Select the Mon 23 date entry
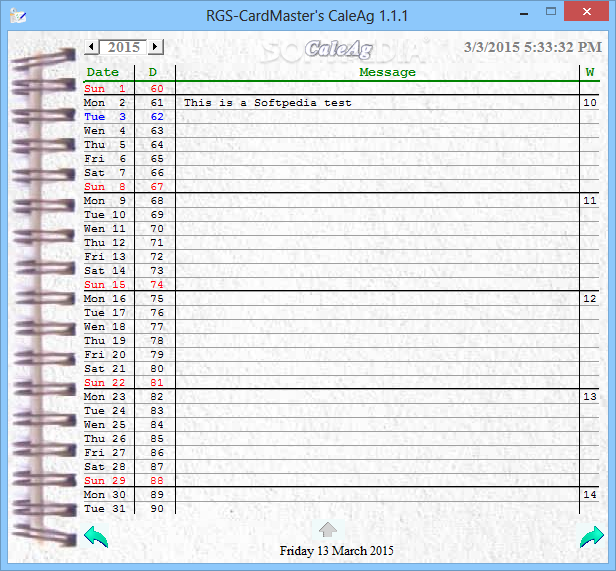616x571 pixels. [x=104, y=397]
